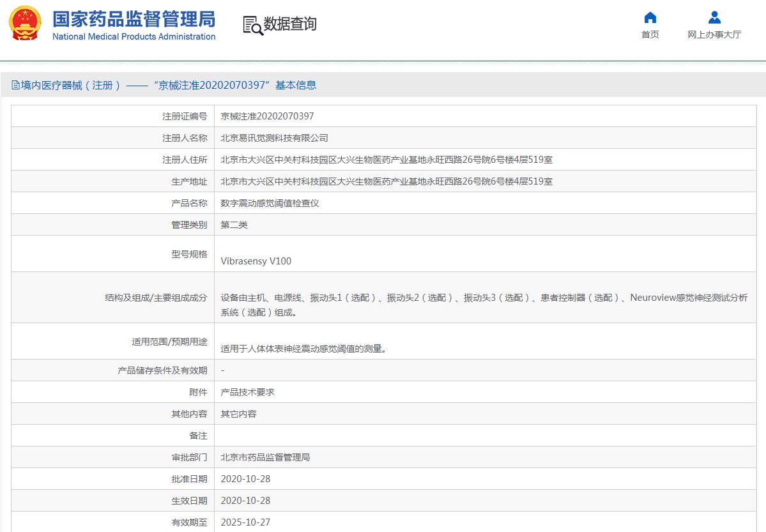Click the 其他内容 label

(189, 414)
